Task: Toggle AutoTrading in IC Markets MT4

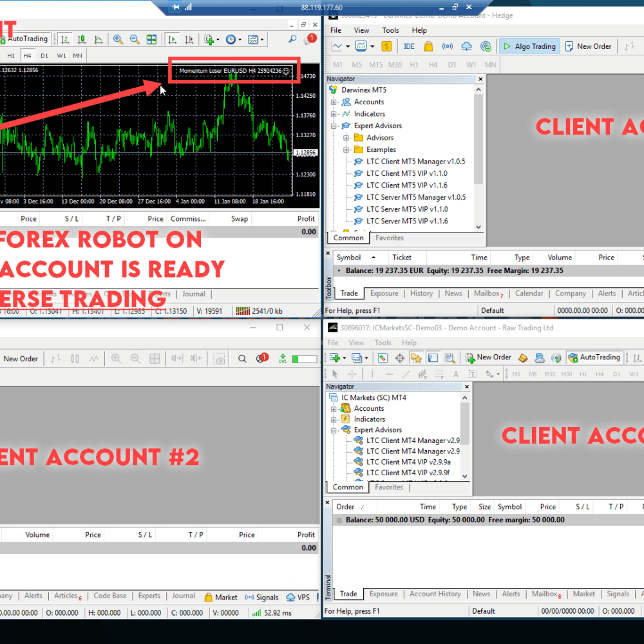Action: [594, 357]
